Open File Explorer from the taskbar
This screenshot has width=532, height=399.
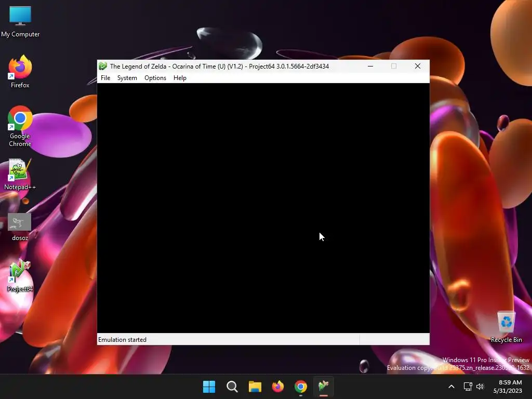click(255, 387)
